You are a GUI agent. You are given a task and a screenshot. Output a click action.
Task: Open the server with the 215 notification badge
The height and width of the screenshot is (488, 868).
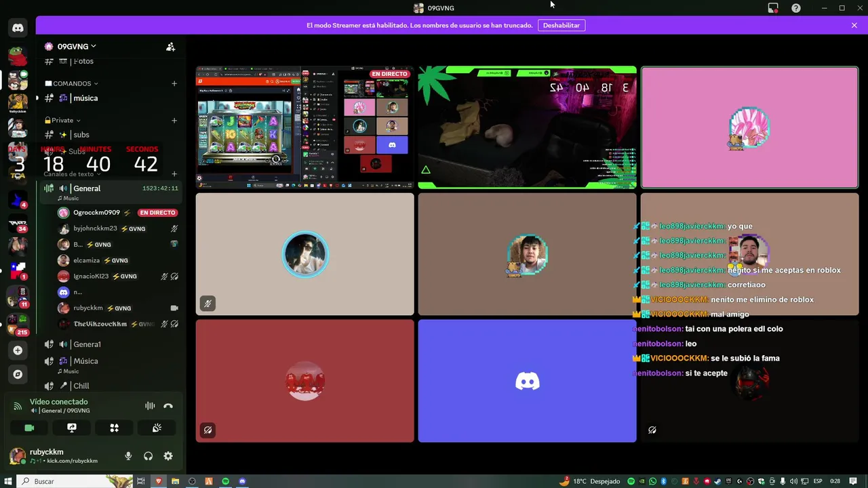tap(18, 324)
